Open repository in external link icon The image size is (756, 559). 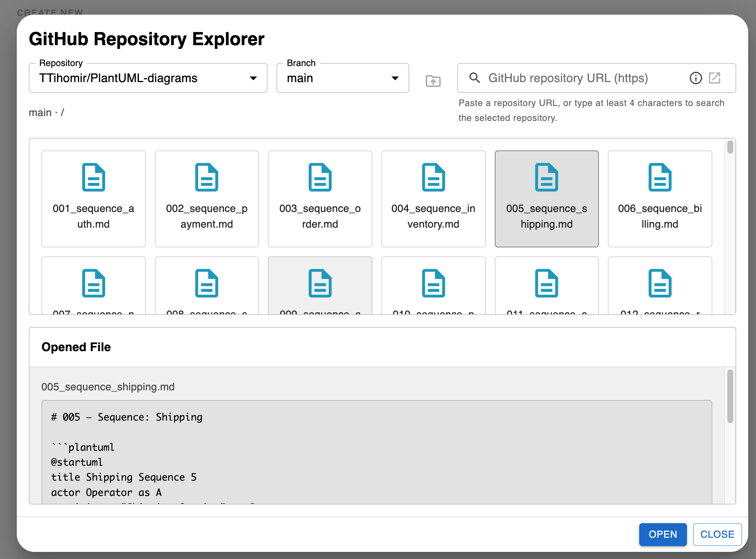point(715,78)
